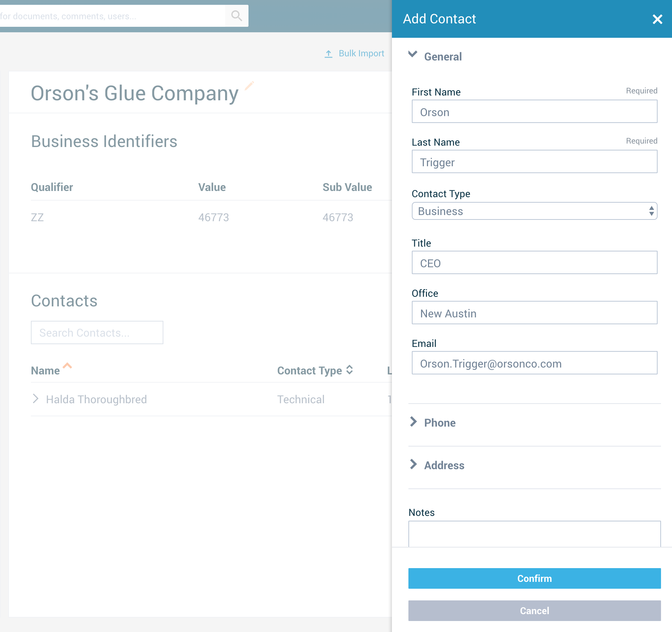Click Halda Thoroughbred contact name
This screenshot has width=672, height=632.
tap(96, 399)
